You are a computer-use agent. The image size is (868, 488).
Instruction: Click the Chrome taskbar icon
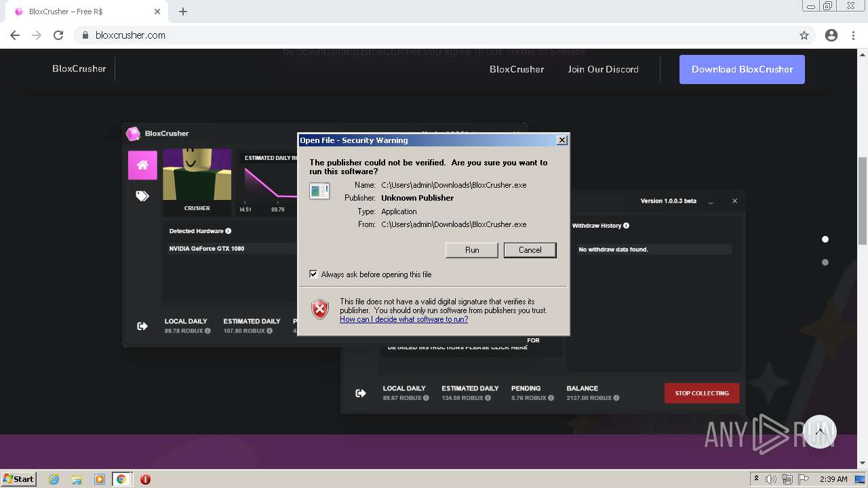coord(121,479)
